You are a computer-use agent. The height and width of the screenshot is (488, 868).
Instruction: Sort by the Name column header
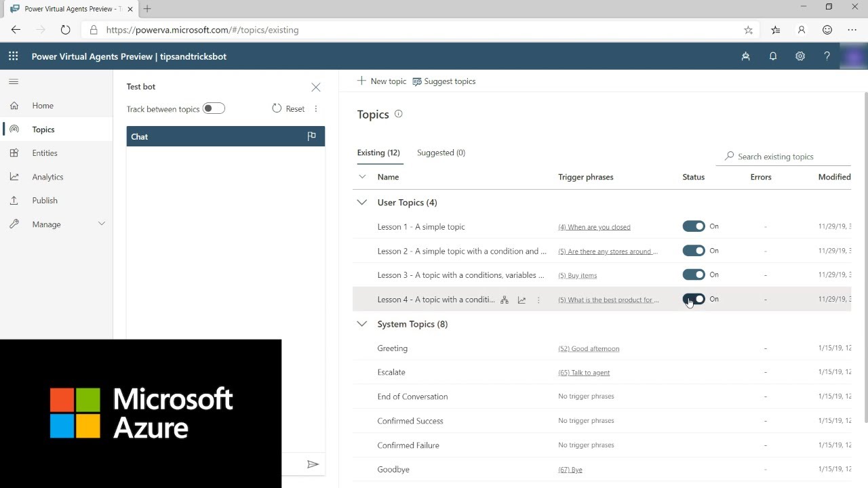click(x=388, y=177)
